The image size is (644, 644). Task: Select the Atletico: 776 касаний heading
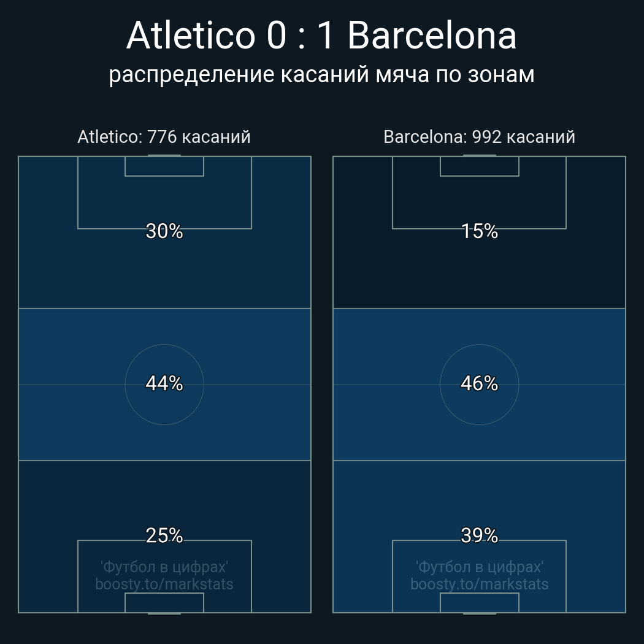[164, 137]
